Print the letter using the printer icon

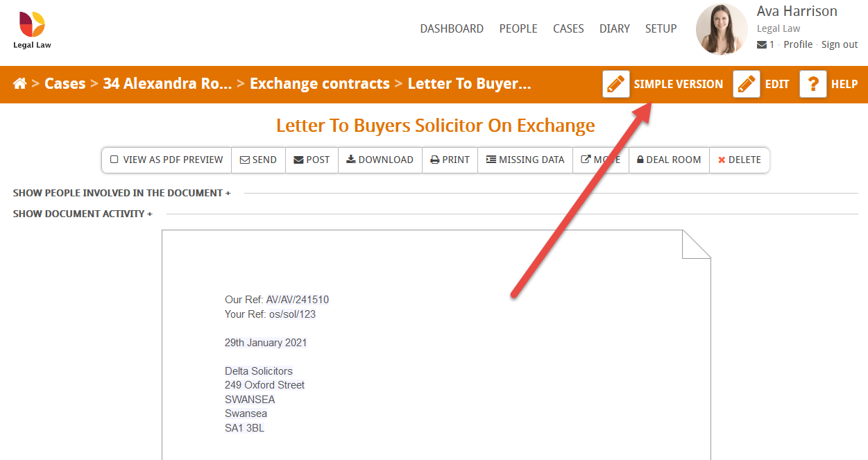pyautogui.click(x=450, y=160)
